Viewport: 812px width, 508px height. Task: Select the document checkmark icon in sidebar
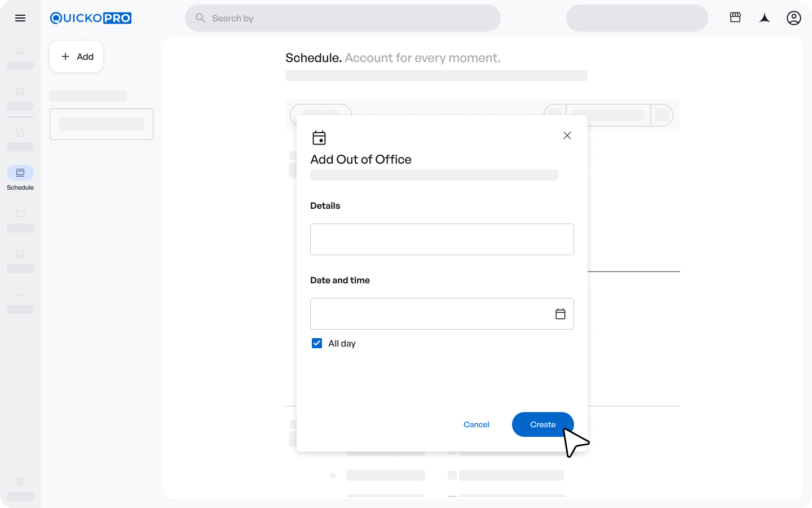click(20, 132)
